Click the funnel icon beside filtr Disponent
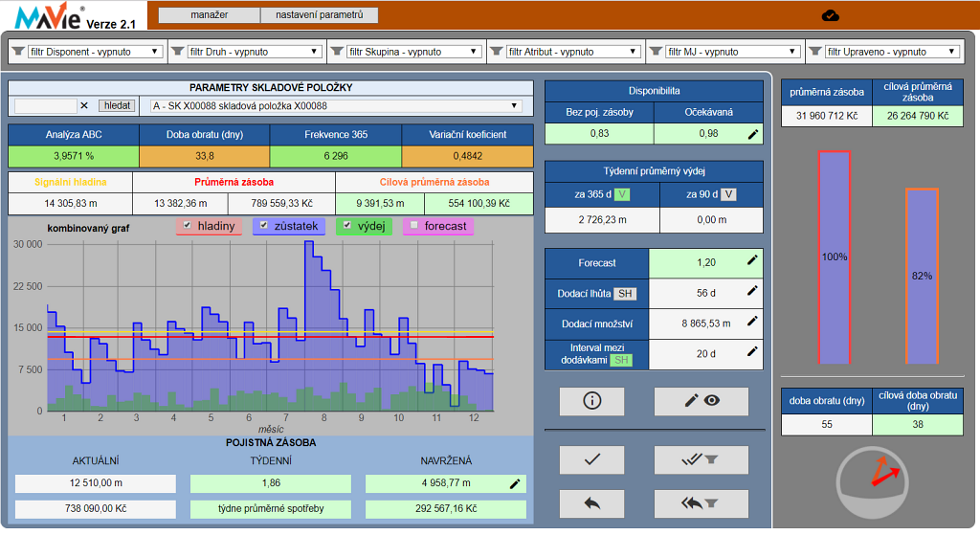 point(18,52)
